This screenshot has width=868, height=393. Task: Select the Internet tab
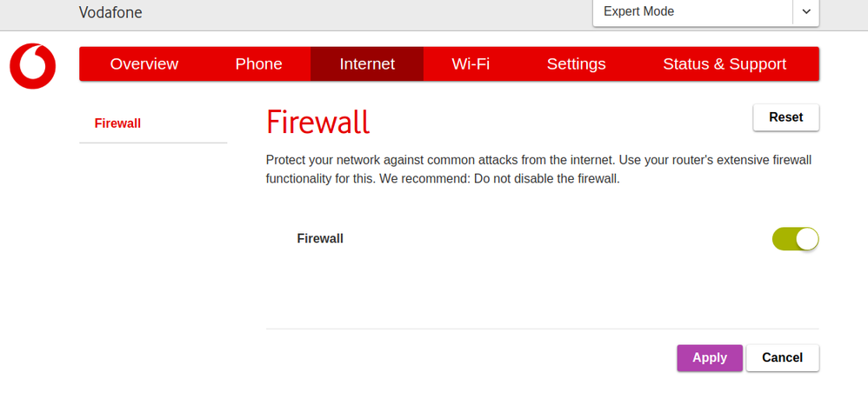point(367,64)
